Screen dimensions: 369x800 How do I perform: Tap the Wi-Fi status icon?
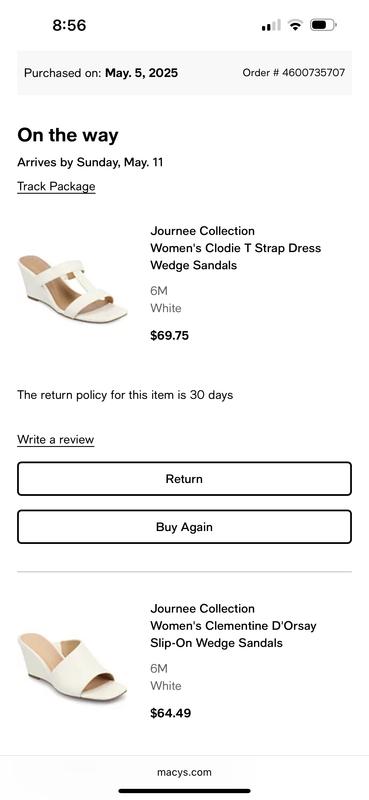295,25
